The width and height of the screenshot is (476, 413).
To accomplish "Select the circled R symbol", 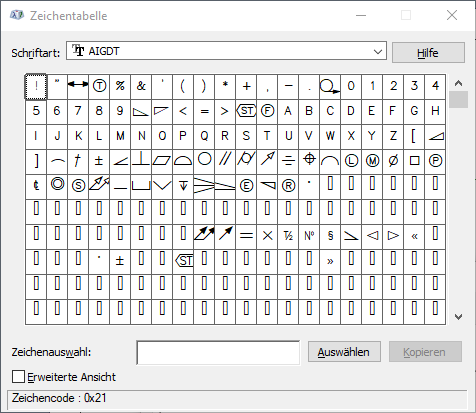I will pyautogui.click(x=288, y=186).
